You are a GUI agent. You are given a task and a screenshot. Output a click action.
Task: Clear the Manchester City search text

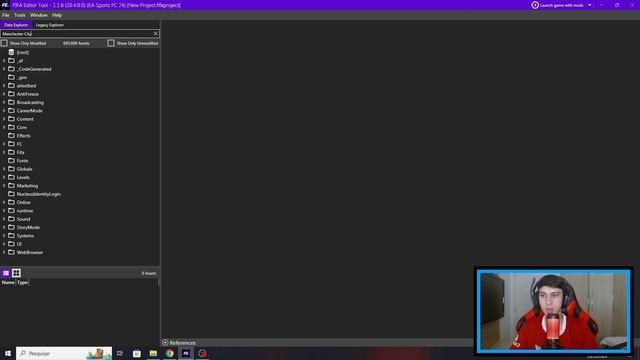point(156,33)
